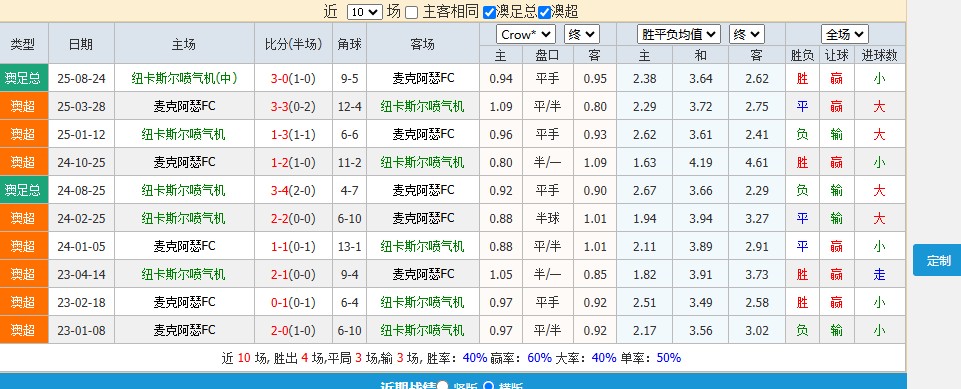Click the 让球 column header
This screenshot has height=389, width=961.
pyautogui.click(x=837, y=55)
